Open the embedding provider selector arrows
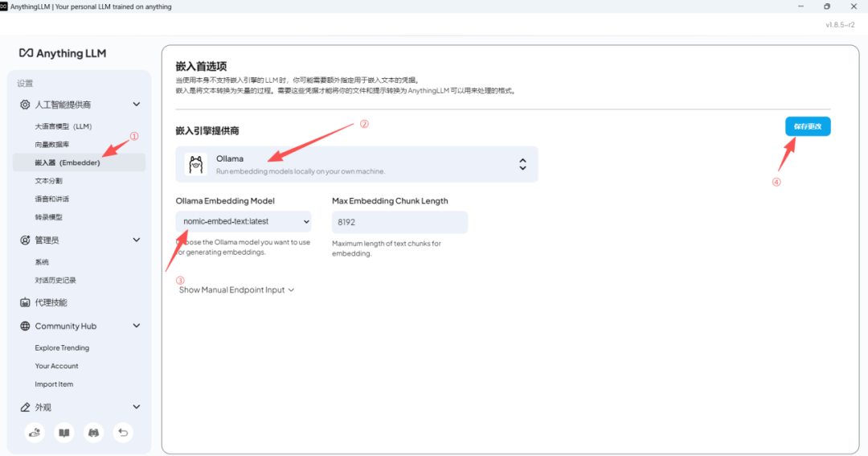The image size is (868, 456). pos(522,164)
